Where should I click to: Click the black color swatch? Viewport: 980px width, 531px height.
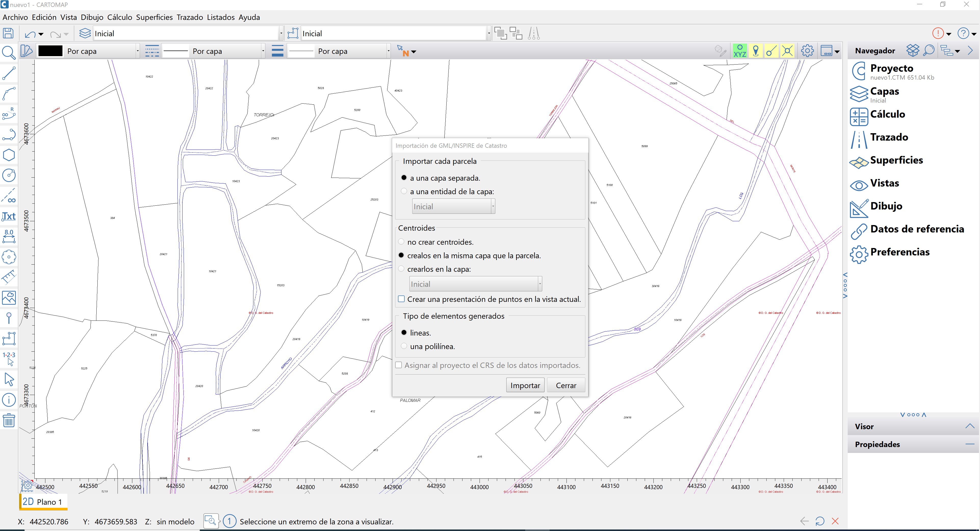[x=50, y=51]
